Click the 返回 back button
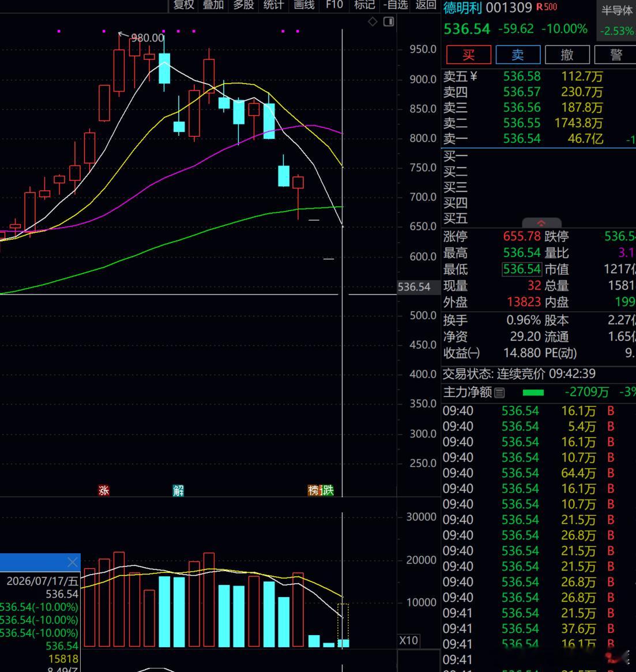The width and height of the screenshot is (636, 672). [426, 5]
